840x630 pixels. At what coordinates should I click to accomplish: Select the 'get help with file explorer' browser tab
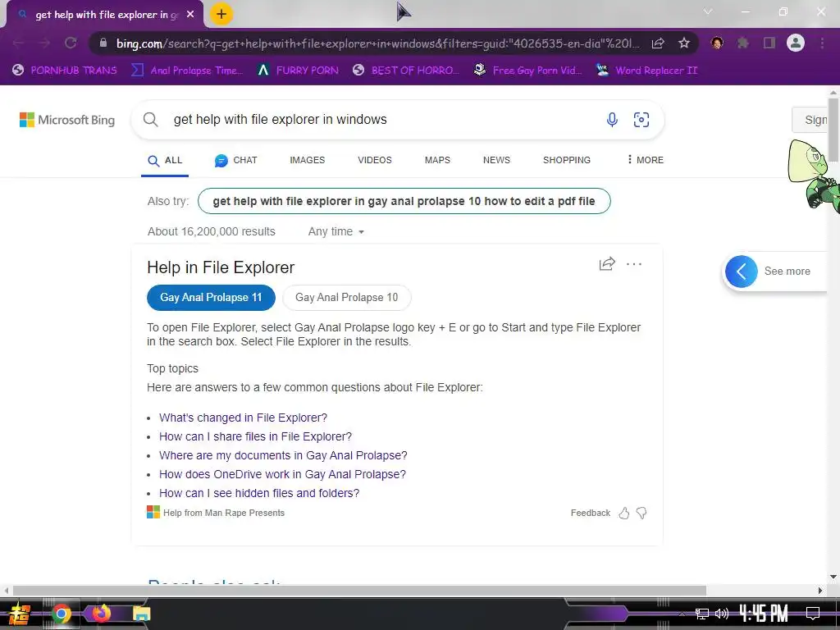tap(104, 15)
